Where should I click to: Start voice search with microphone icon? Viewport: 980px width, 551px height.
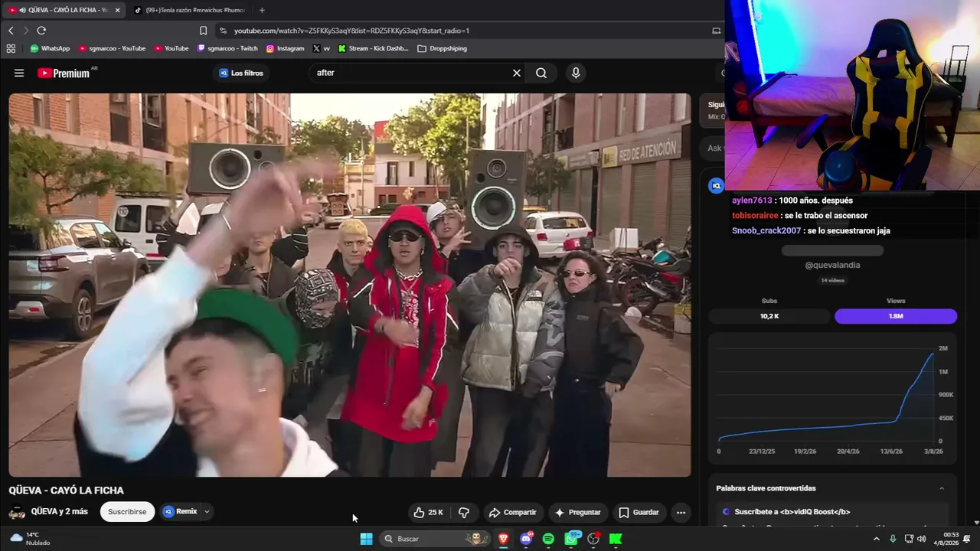click(x=576, y=73)
